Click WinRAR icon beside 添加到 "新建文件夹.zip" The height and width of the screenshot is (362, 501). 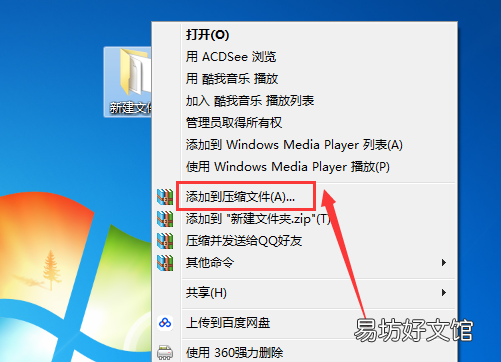165,219
